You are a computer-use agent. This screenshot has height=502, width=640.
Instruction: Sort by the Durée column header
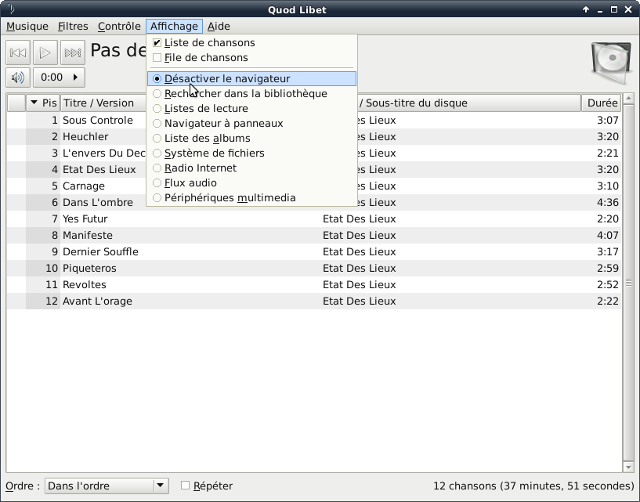(601, 103)
